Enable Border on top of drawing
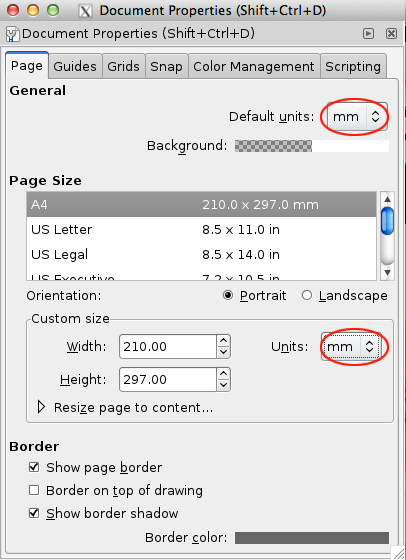Viewport: 406px width, 560px height. (x=34, y=490)
